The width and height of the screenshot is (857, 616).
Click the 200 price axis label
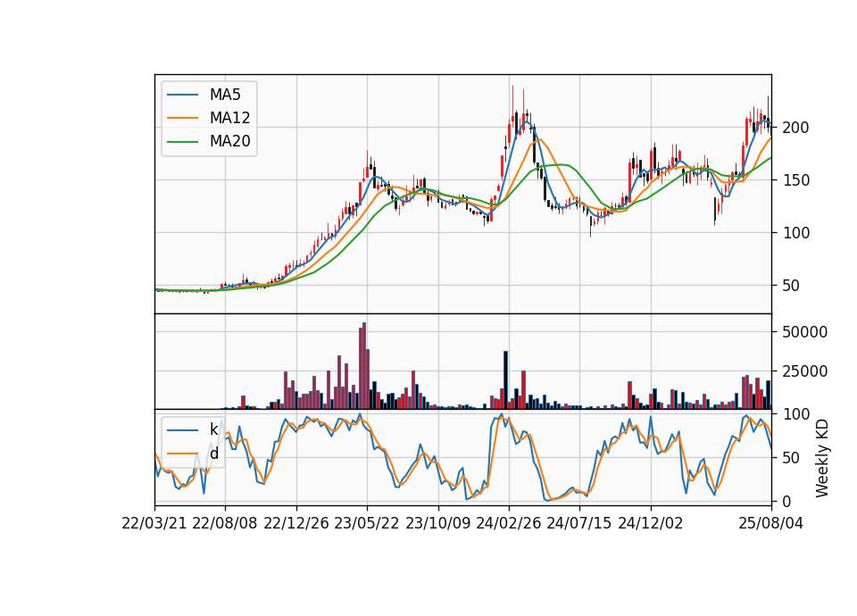795,128
